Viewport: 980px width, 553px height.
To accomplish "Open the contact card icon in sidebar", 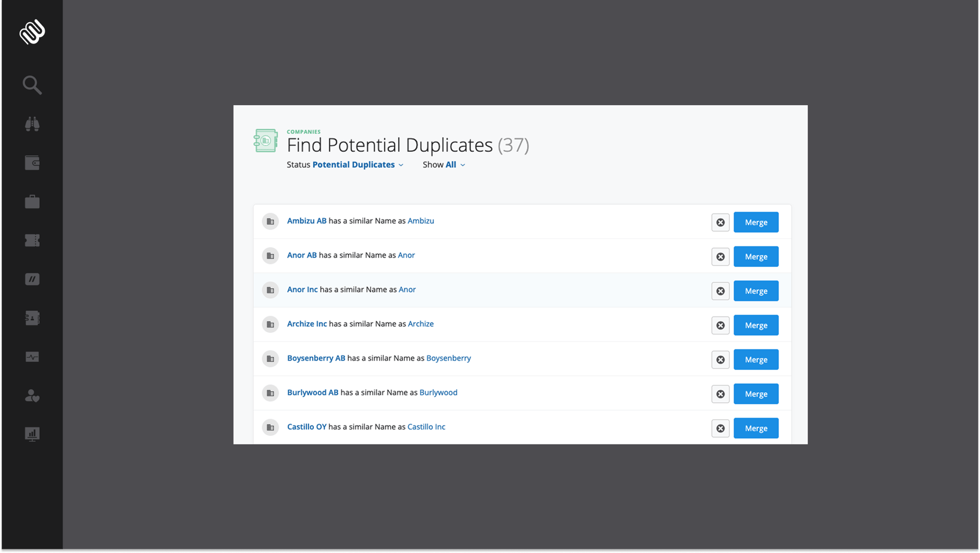I will (32, 318).
